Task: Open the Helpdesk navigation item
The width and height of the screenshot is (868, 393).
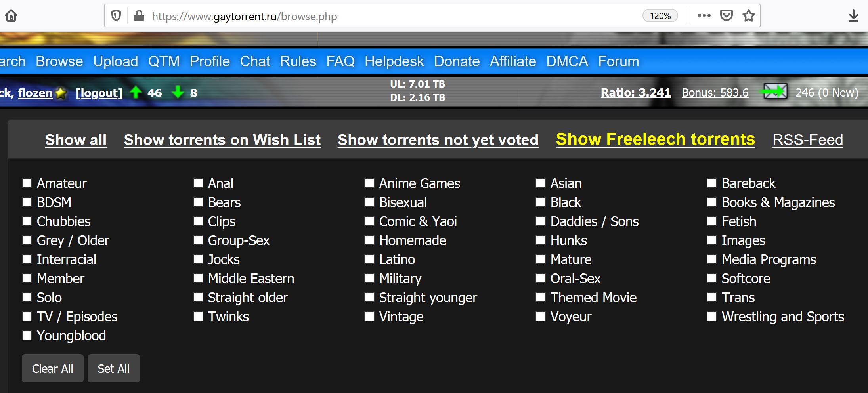Action: coord(394,61)
